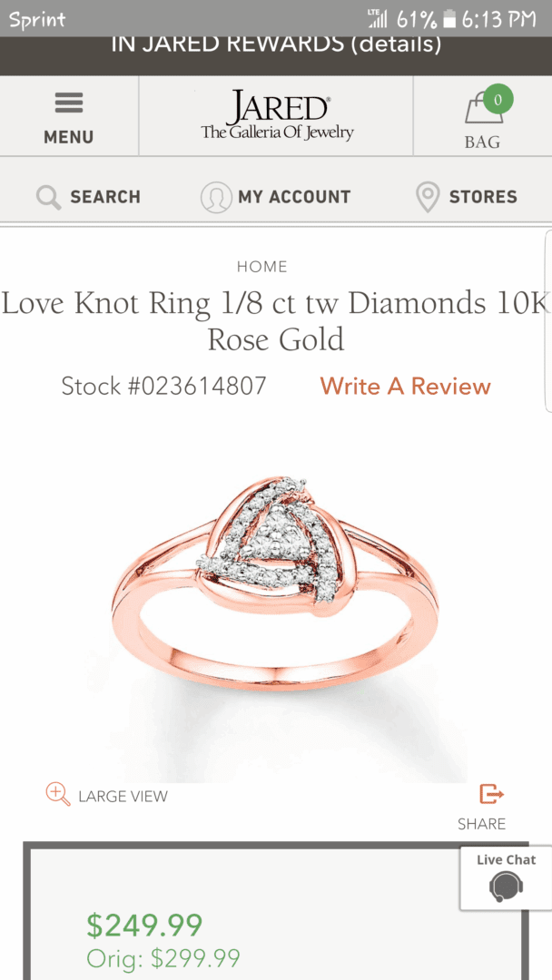Click the LARGE VIEW text
Image resolution: width=552 pixels, height=980 pixels.
(x=123, y=797)
